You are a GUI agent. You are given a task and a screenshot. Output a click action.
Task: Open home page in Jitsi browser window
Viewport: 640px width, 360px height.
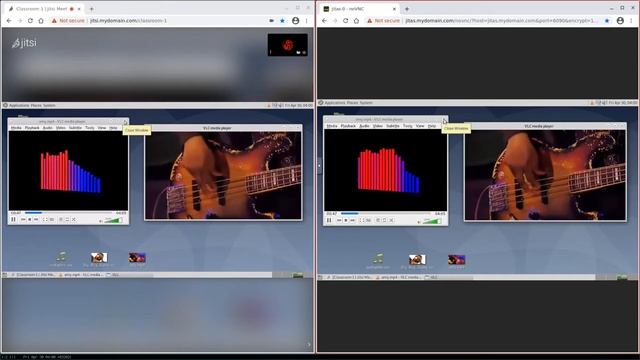tap(41, 20)
